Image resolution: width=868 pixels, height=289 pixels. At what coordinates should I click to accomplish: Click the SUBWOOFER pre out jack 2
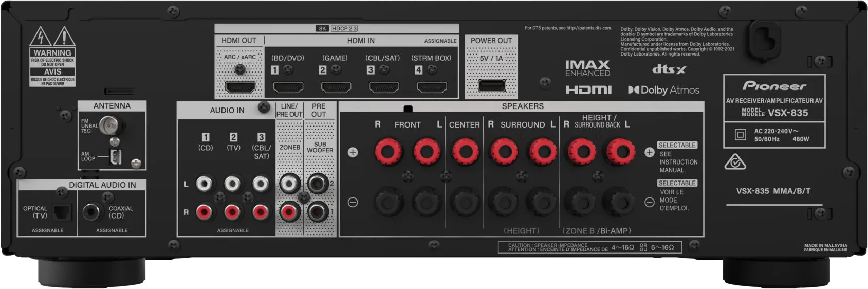[318, 183]
